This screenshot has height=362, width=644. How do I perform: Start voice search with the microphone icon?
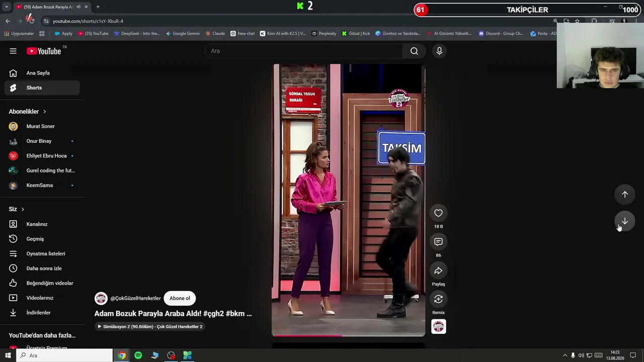click(x=439, y=51)
